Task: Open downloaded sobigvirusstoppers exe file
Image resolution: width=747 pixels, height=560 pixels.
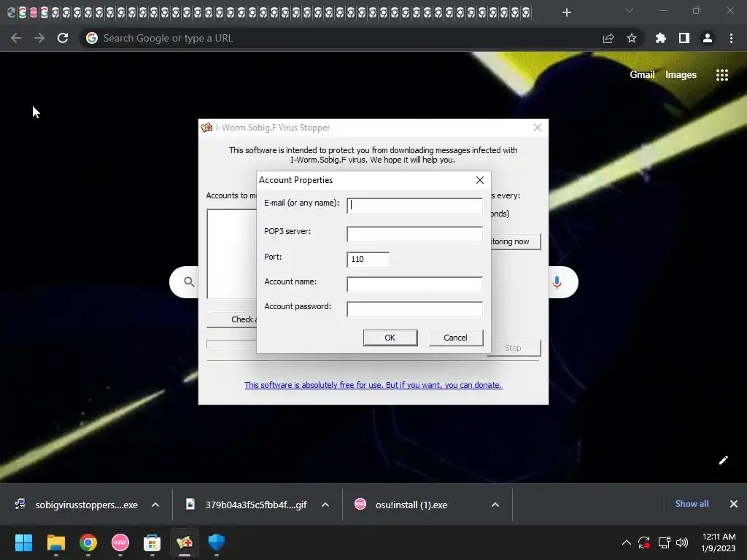Action: (76, 505)
